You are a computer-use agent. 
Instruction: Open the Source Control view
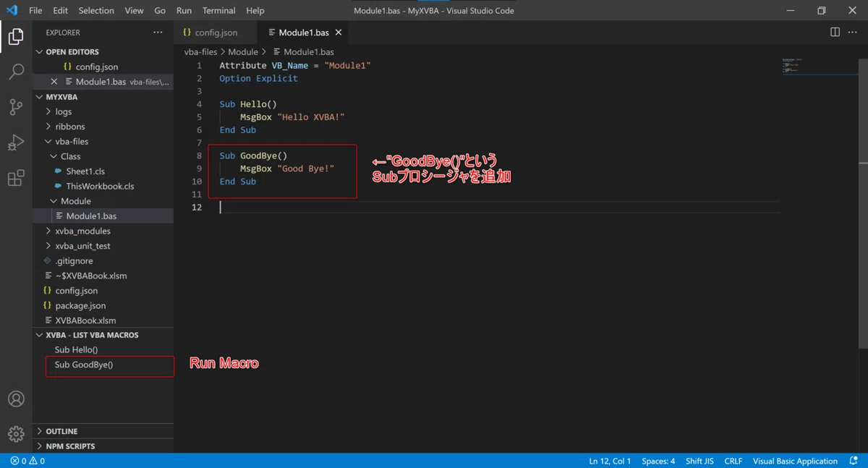16,107
